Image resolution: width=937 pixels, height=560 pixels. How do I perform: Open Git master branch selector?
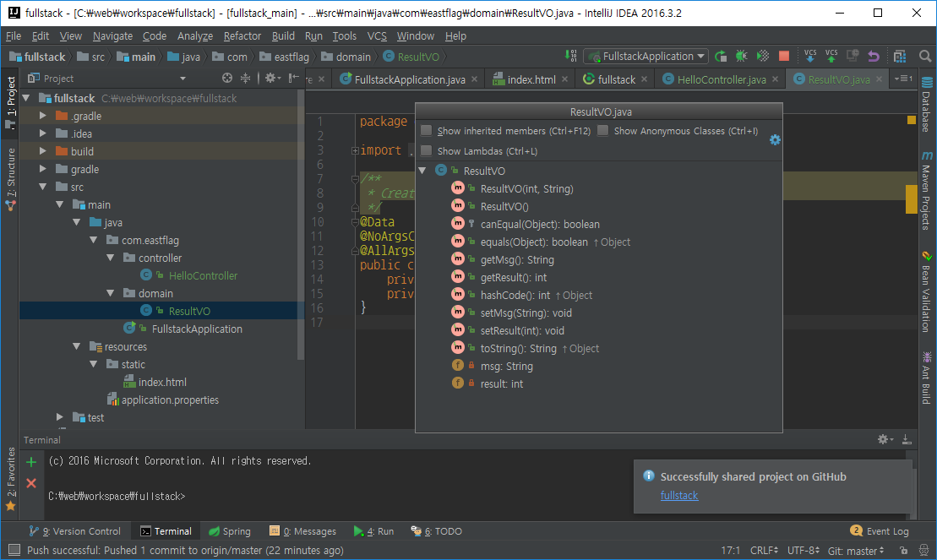click(856, 551)
